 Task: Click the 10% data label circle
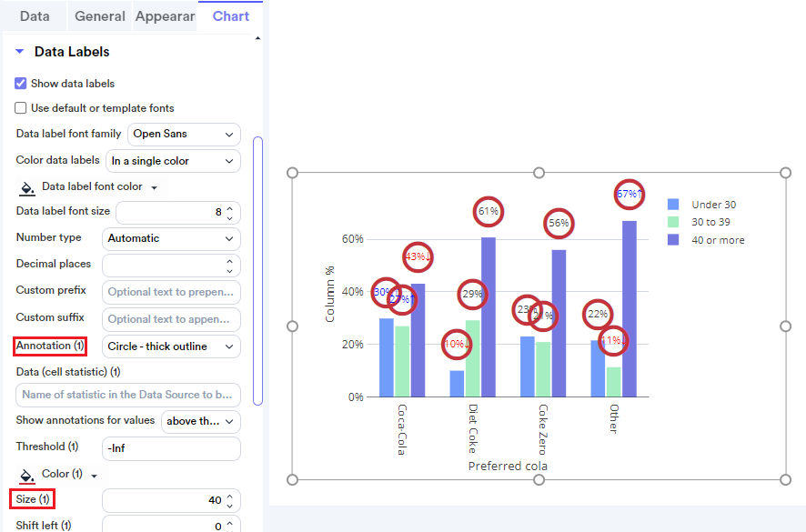[457, 345]
